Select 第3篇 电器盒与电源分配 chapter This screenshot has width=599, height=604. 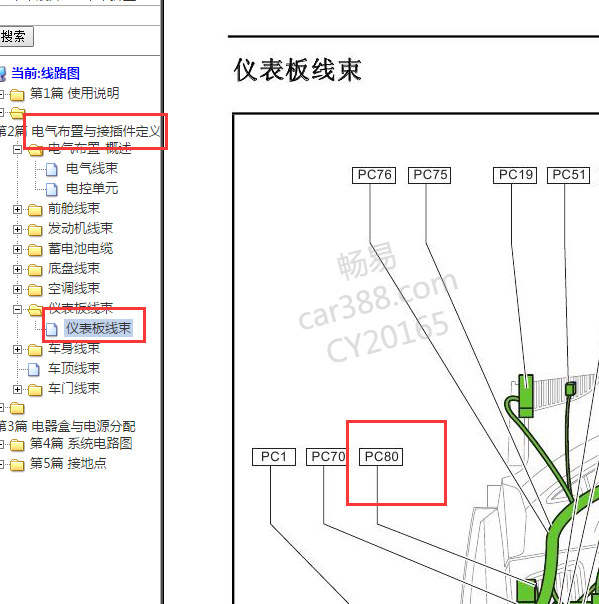pos(67,426)
